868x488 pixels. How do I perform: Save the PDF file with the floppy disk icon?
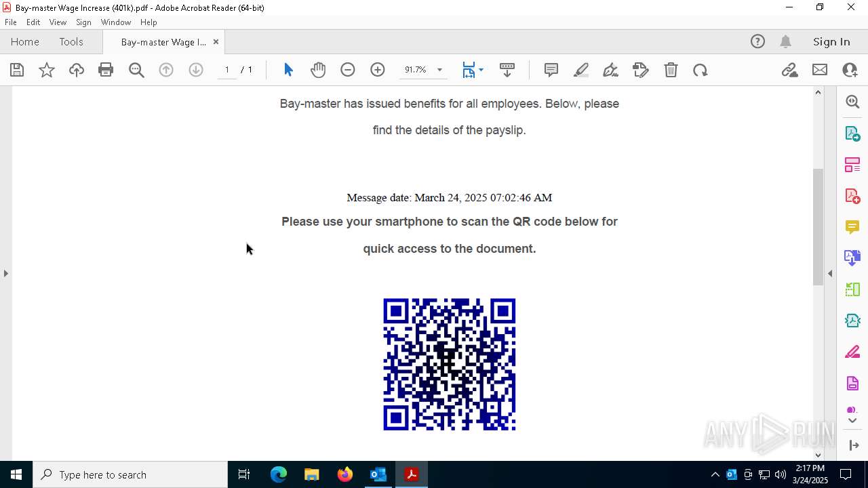(17, 70)
